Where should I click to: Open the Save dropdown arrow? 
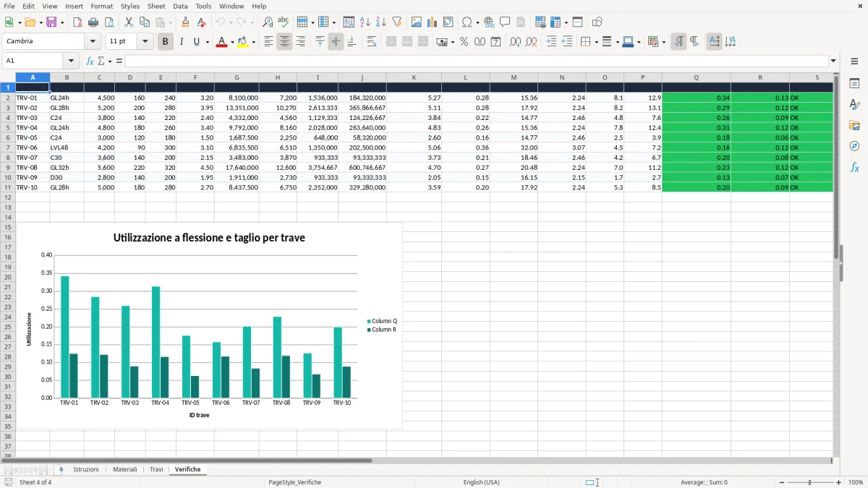[x=62, y=22]
